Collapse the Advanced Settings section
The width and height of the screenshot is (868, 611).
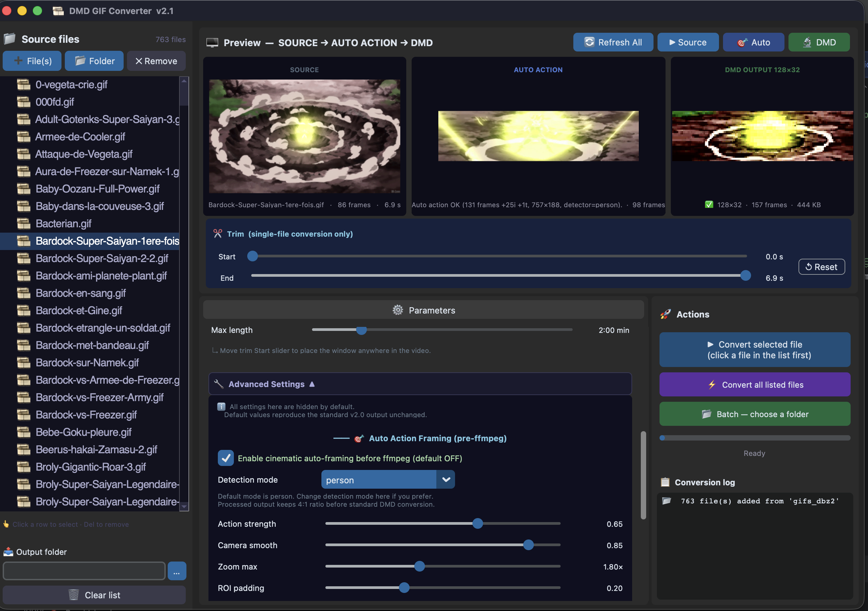coord(420,384)
